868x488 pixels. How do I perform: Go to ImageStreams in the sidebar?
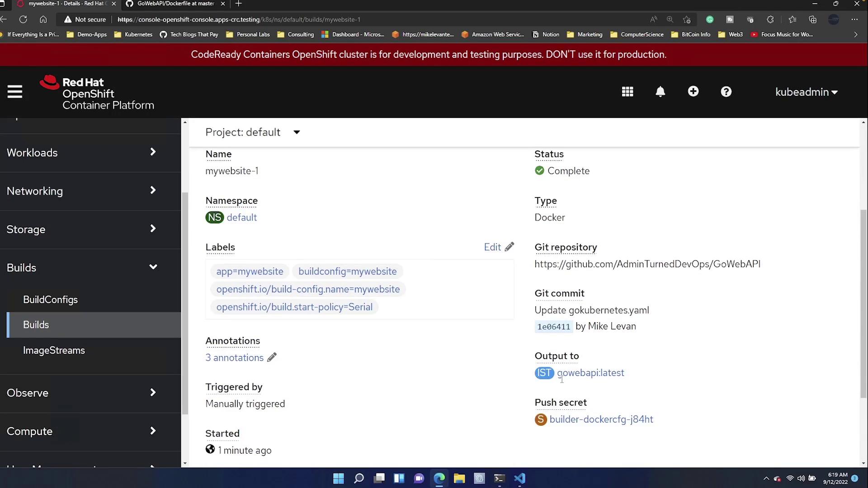coord(54,351)
